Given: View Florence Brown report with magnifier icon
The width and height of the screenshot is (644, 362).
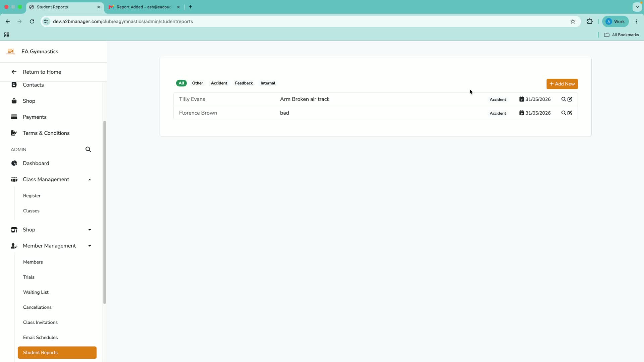Looking at the screenshot, I should click(x=563, y=113).
